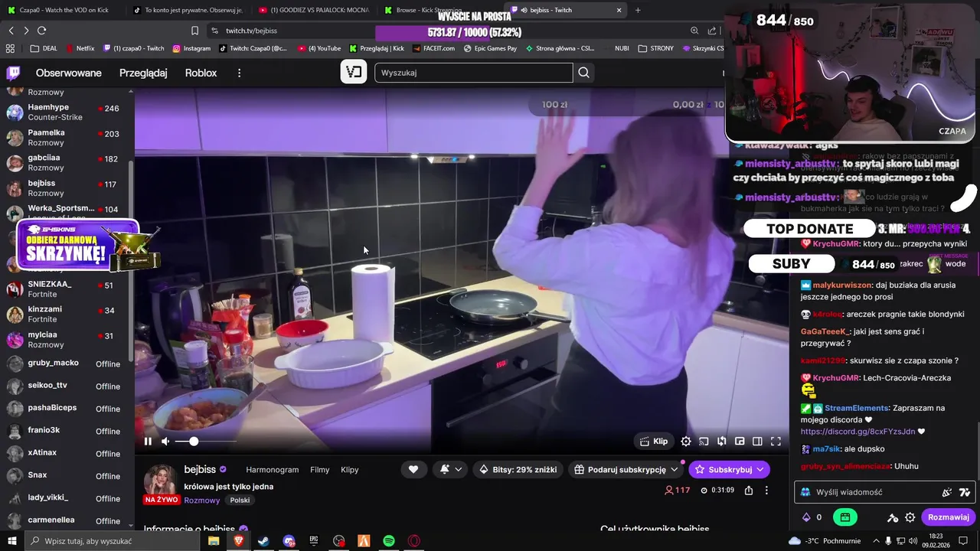
Task: Click the Wyślij wiadomość chat input
Action: coord(873,492)
